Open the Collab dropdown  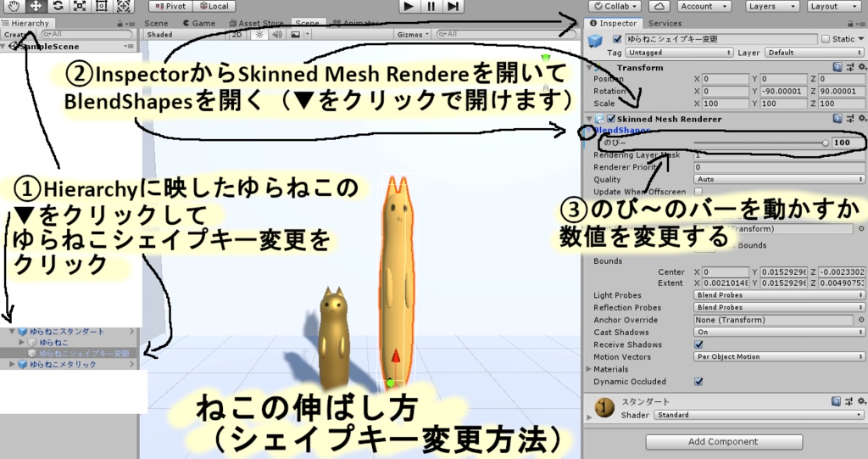click(615, 6)
